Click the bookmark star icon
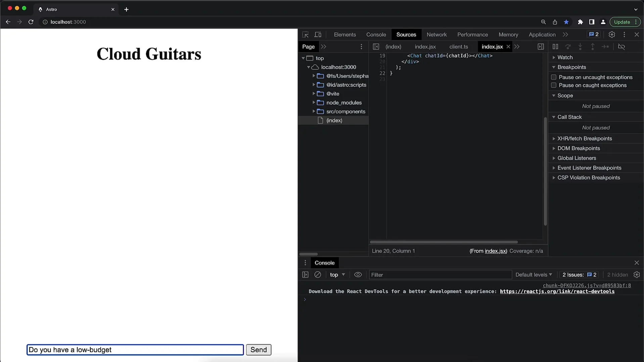644x362 pixels. coord(566,22)
